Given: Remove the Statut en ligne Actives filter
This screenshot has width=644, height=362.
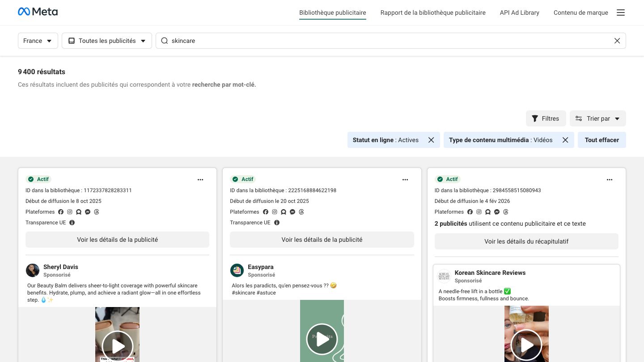Looking at the screenshot, I should click(431, 140).
